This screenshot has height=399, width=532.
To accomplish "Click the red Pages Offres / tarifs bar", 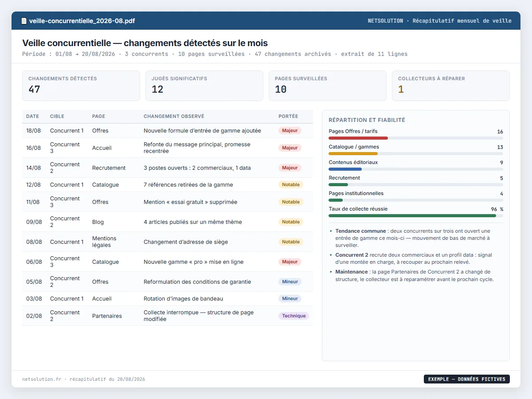I will click(358, 138).
